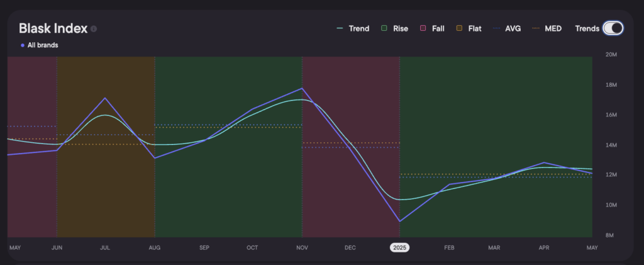The width and height of the screenshot is (644, 265).
Task: Click the Blask Index title
Action: [x=53, y=28]
